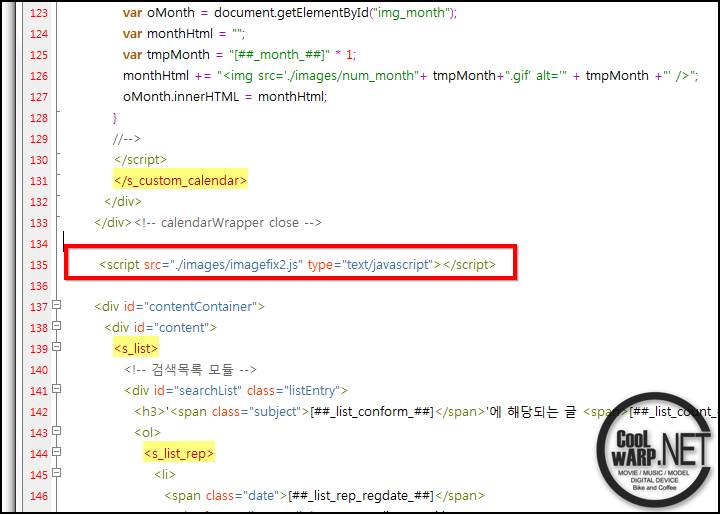The image size is (720, 514).
Task: Click the highlighted <s_list> tag
Action: [x=136, y=349]
